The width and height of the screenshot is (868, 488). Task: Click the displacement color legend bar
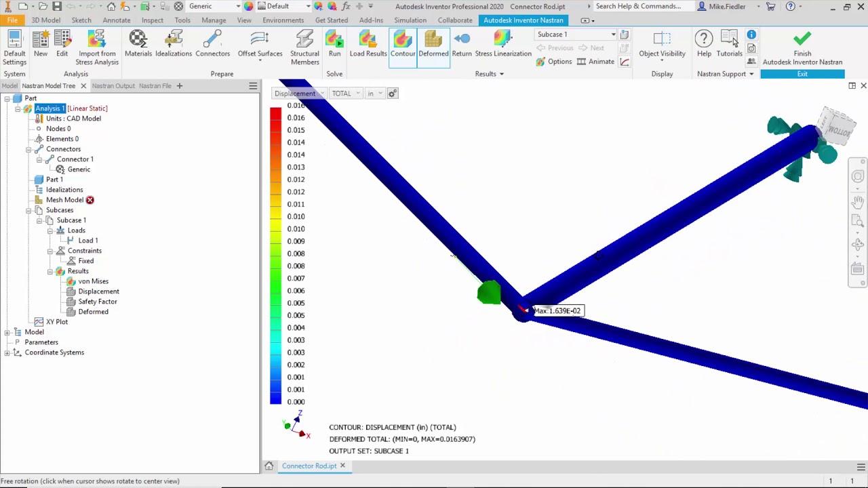(275, 256)
